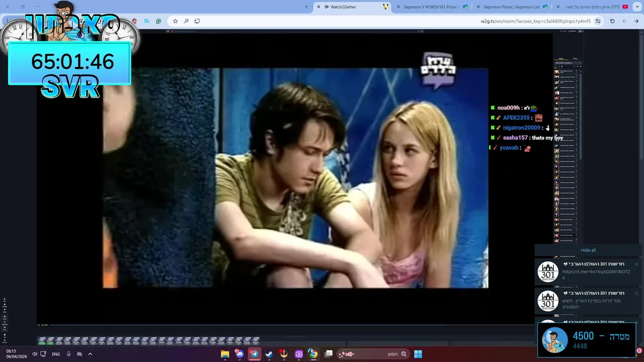Screen dimensions: 644x362
Task: Switch to the YouTube (177) tab
Action: [593, 7]
